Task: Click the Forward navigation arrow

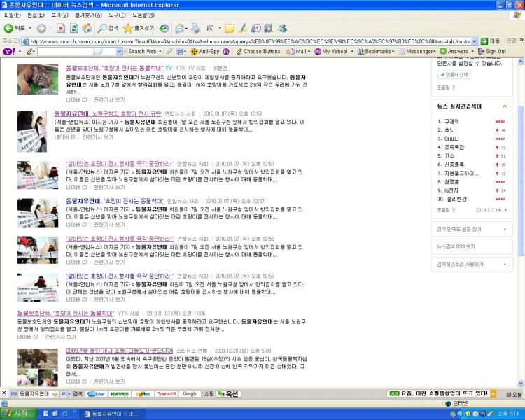Action: pyautogui.click(x=41, y=29)
